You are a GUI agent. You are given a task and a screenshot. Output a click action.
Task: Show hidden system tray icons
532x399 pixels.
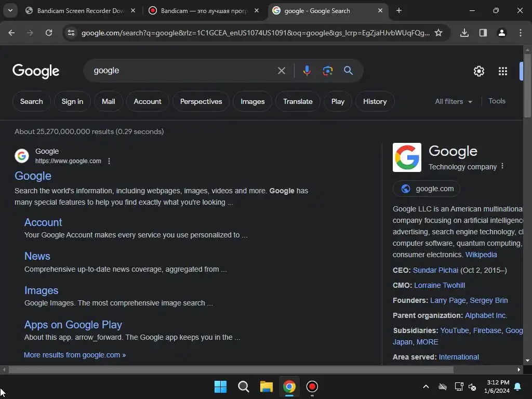click(x=426, y=387)
